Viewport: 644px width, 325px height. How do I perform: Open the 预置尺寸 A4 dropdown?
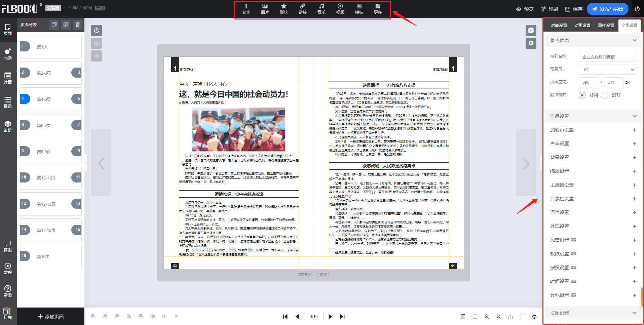pos(607,70)
